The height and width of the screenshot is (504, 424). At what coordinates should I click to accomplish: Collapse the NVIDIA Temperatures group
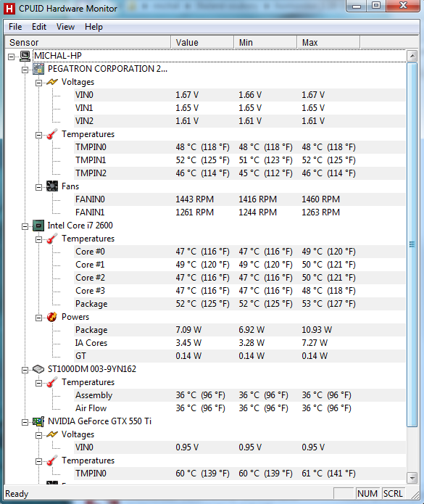point(38,461)
